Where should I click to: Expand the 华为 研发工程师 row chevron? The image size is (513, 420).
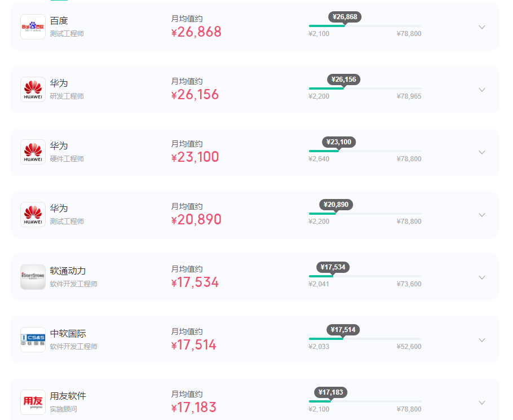pyautogui.click(x=481, y=90)
